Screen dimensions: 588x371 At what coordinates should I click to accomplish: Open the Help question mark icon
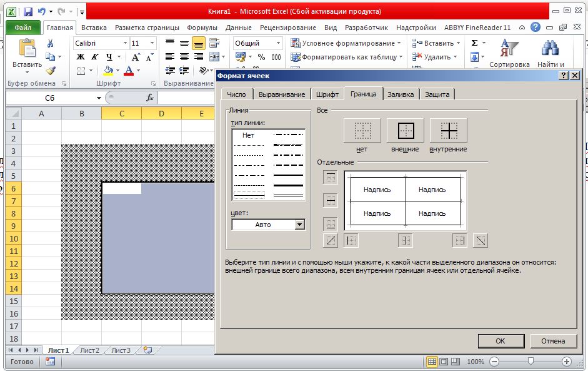pos(536,27)
